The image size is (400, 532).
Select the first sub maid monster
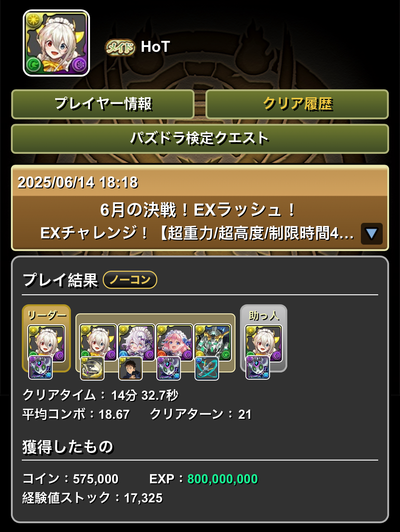click(98, 342)
